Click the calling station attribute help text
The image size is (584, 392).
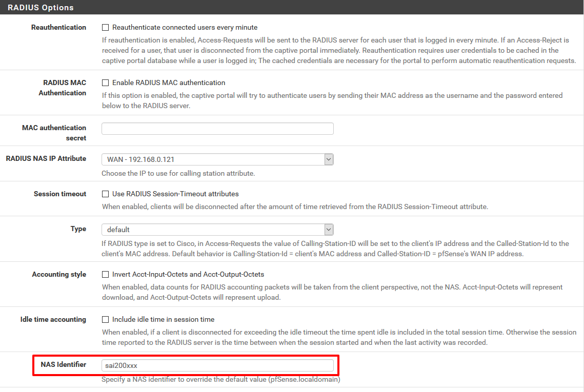pyautogui.click(x=178, y=173)
